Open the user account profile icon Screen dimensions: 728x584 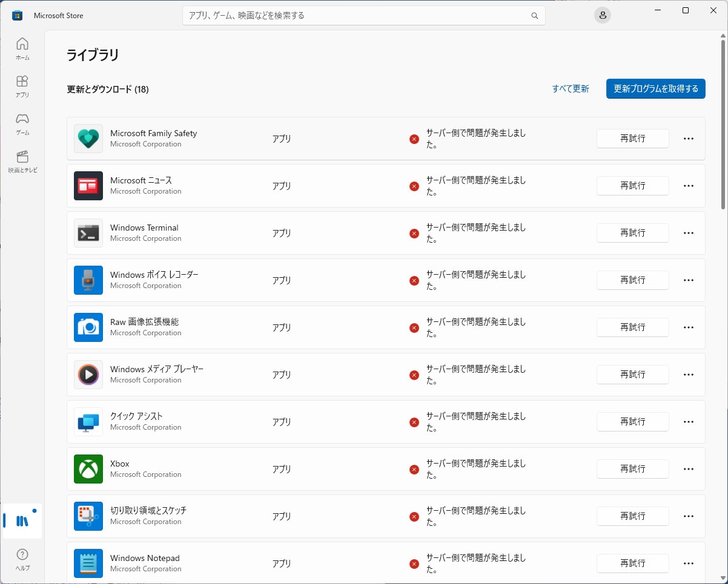tap(603, 16)
